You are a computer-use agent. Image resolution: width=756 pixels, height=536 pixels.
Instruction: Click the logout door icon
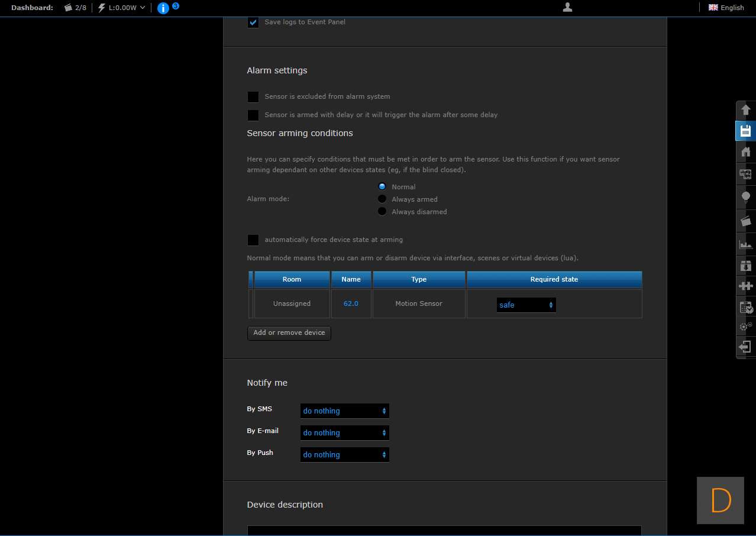(745, 347)
